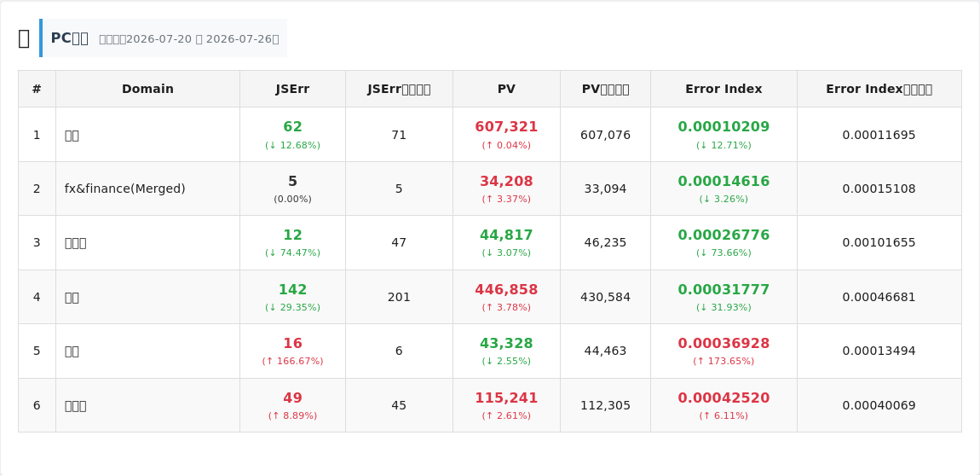Sort by the Domain column header
Image resolution: width=980 pixels, height=476 pixels.
[x=147, y=89]
